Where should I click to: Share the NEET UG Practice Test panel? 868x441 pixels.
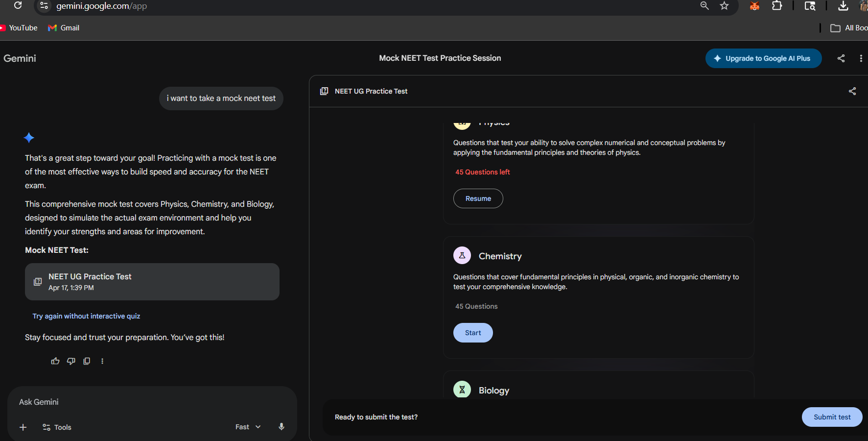coord(852,91)
